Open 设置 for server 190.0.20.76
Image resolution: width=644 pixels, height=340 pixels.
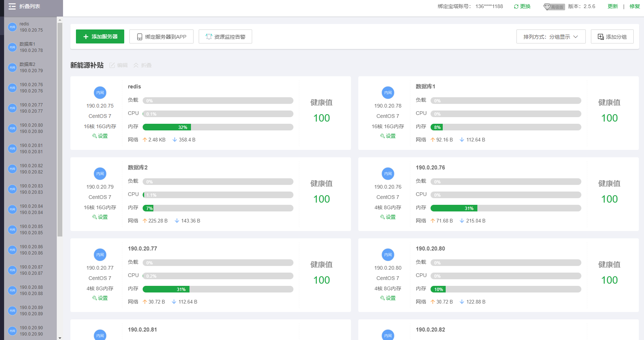(x=388, y=217)
